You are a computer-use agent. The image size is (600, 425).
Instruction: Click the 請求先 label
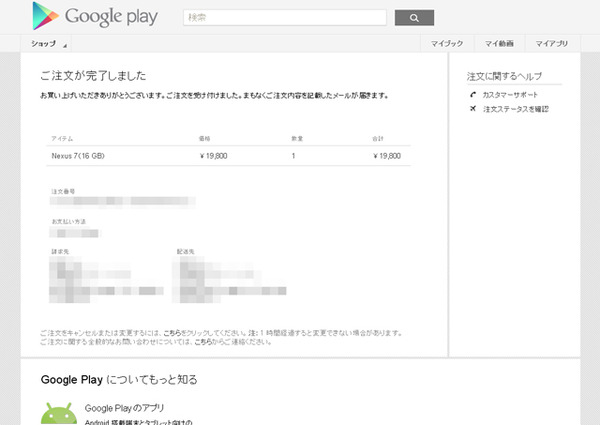point(60,251)
